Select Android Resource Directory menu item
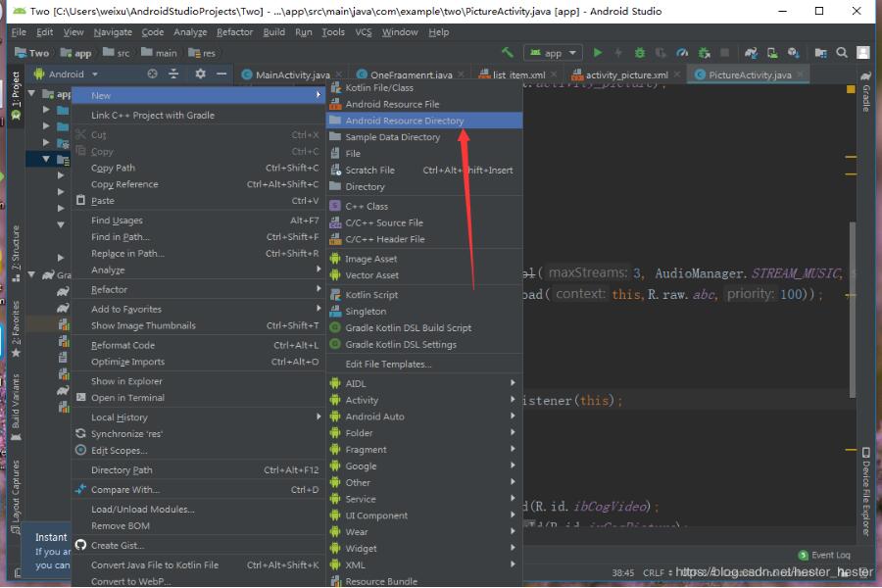Image resolution: width=882 pixels, height=588 pixels. (x=424, y=121)
